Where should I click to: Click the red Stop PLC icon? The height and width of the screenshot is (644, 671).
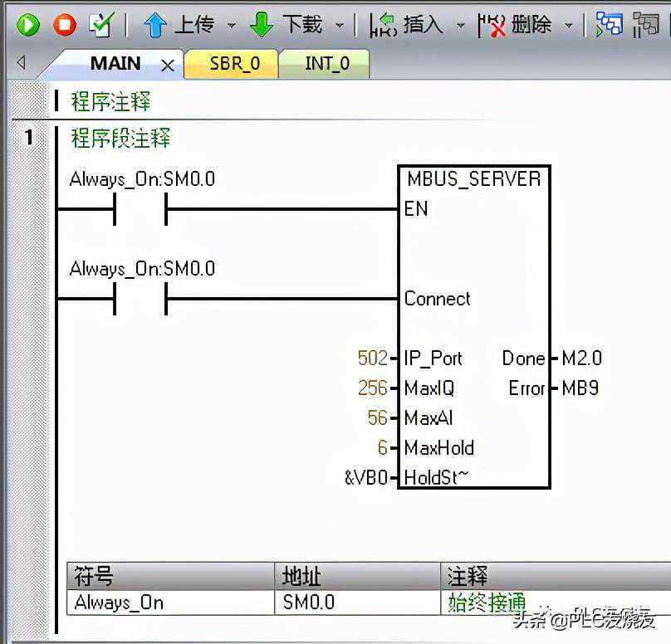[65, 25]
